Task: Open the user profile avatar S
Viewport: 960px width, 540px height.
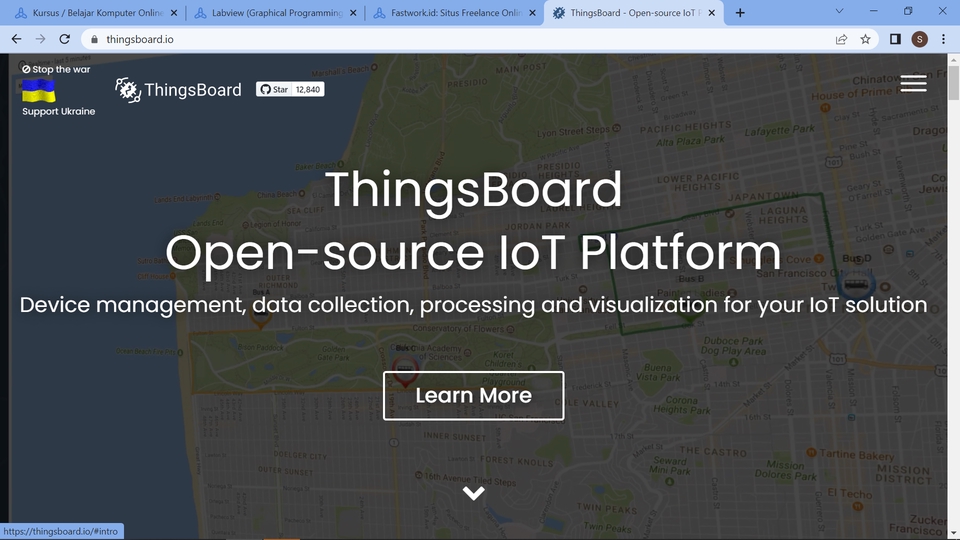Action: click(x=919, y=39)
